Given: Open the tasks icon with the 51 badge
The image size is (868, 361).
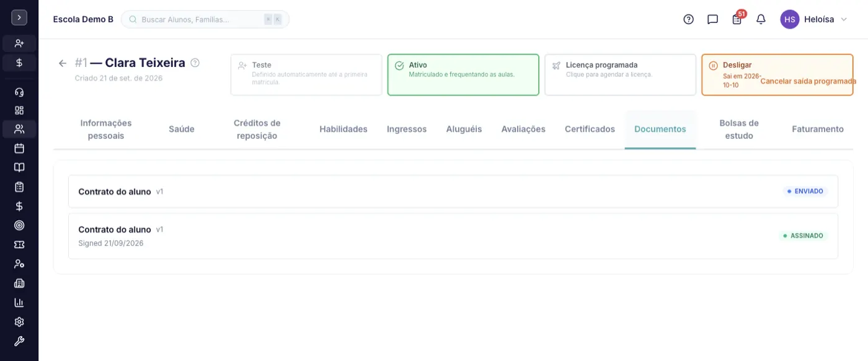Looking at the screenshot, I should coord(737,19).
